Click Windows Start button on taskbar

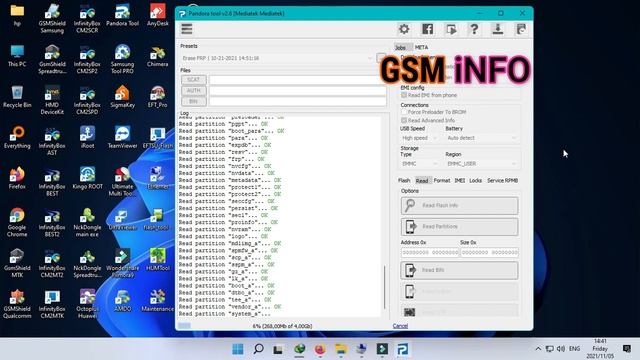[x=238, y=349]
